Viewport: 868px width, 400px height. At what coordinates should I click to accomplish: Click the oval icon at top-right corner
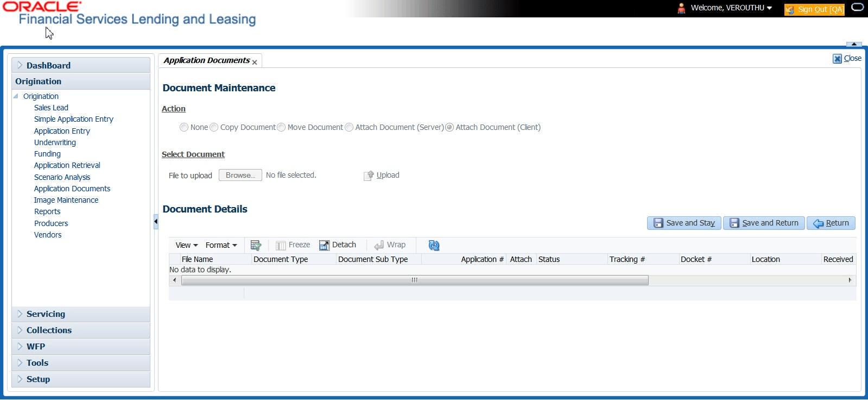coord(858,8)
